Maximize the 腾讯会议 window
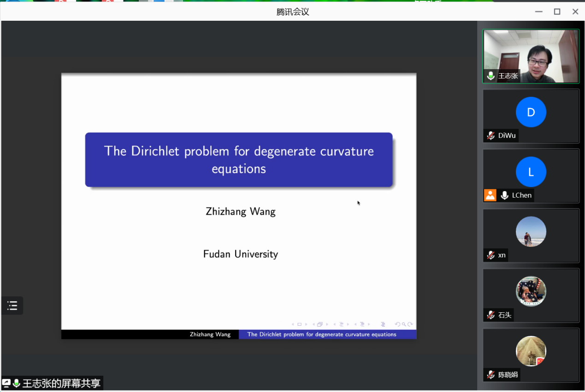The height and width of the screenshot is (392, 585). [557, 12]
